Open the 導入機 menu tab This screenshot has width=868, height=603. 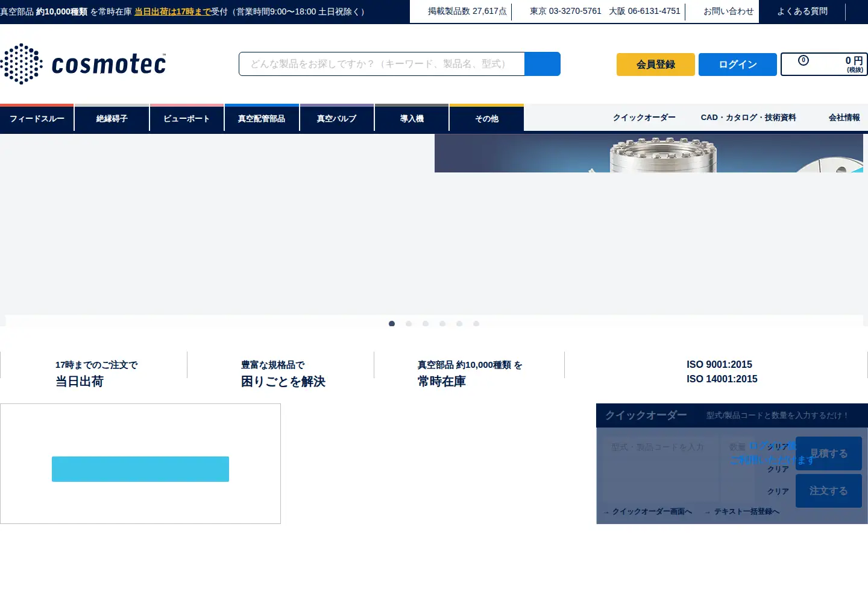pyautogui.click(x=412, y=118)
